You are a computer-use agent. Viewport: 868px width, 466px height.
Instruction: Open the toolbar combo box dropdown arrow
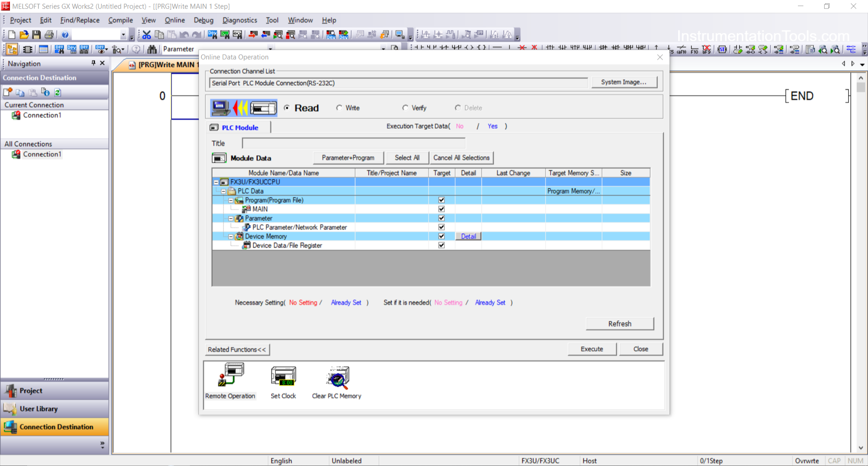click(123, 35)
